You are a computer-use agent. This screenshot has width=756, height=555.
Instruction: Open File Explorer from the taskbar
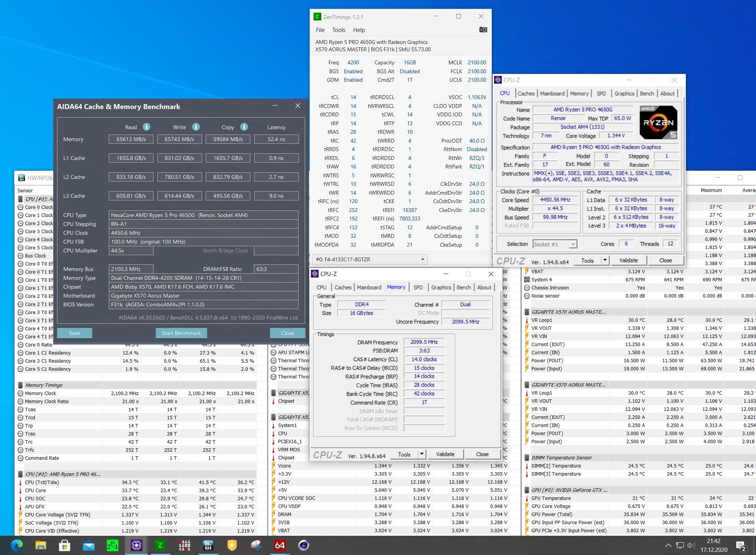click(40, 545)
